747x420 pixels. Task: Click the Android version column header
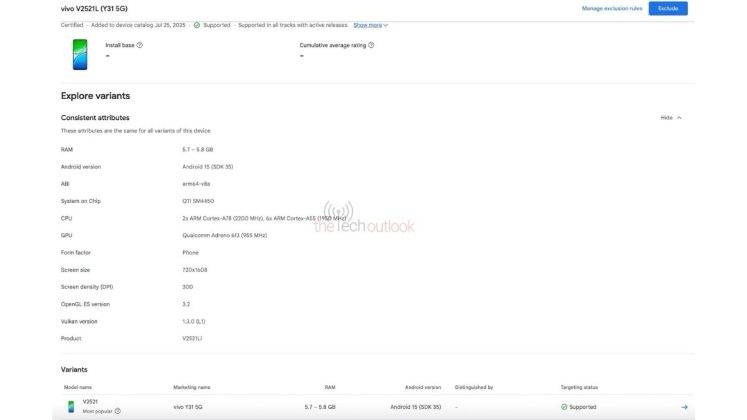tap(423, 386)
